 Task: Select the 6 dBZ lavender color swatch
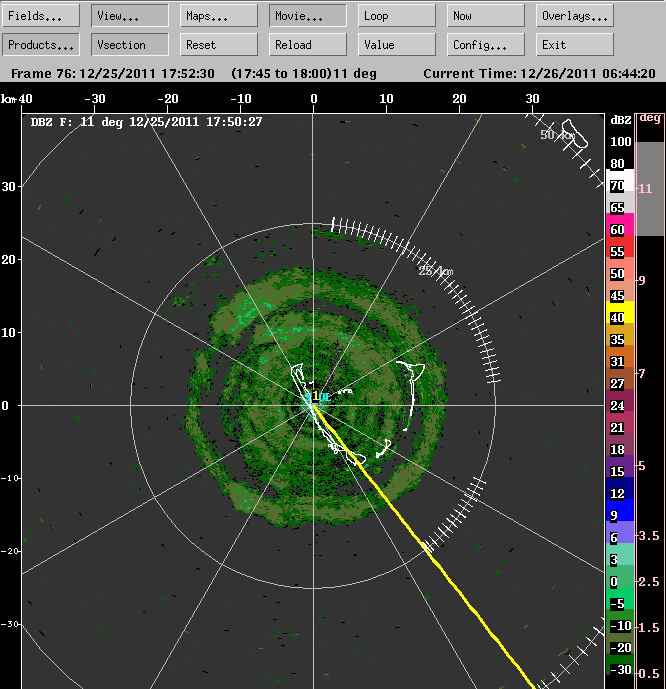coord(620,532)
